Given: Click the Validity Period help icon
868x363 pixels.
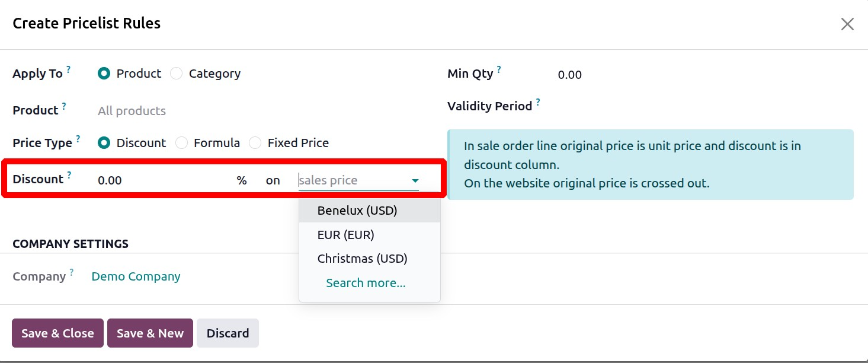Looking at the screenshot, I should pos(538,103).
